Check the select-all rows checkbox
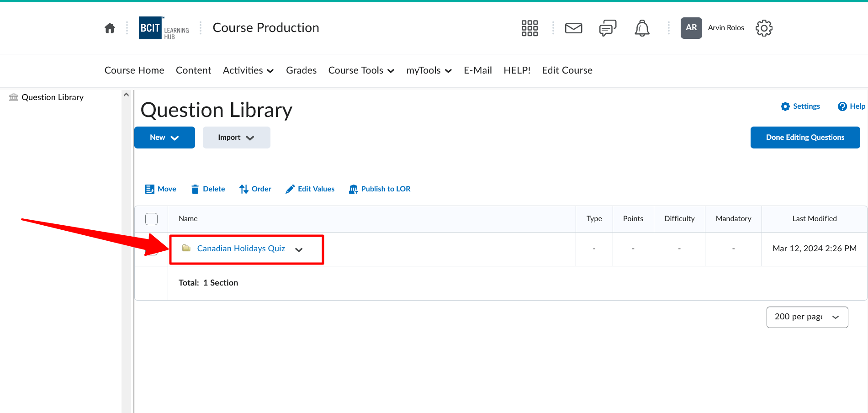Screen dimensions: 868x413 coord(151,219)
